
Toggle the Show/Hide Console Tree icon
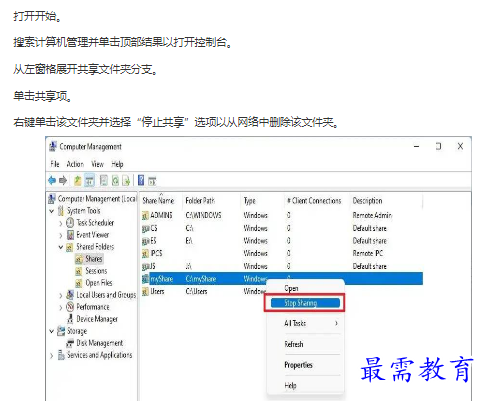point(89,181)
